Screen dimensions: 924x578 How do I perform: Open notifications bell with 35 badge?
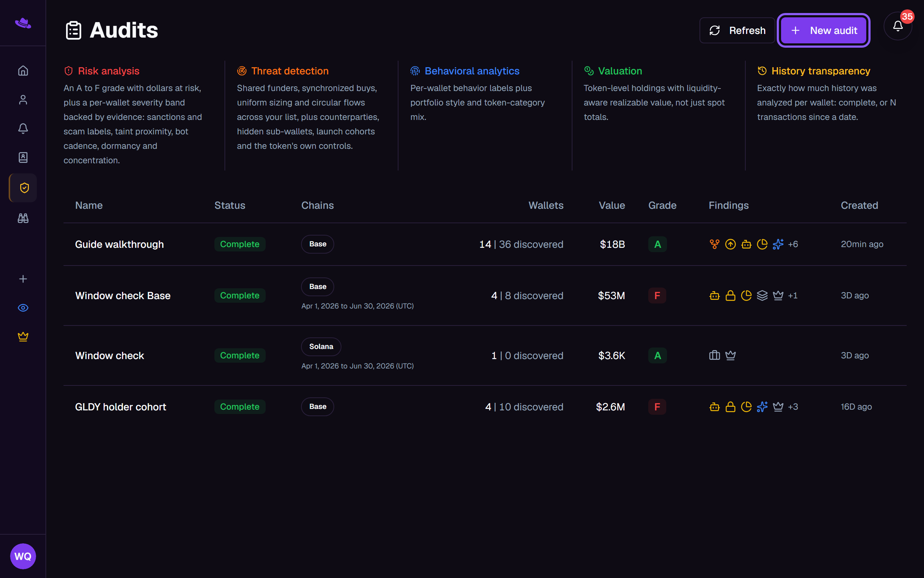[x=898, y=26]
